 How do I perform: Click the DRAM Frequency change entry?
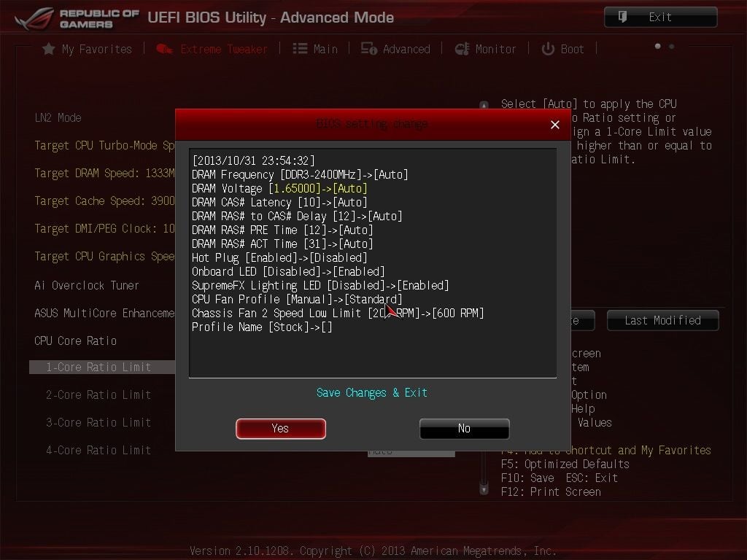[300, 174]
